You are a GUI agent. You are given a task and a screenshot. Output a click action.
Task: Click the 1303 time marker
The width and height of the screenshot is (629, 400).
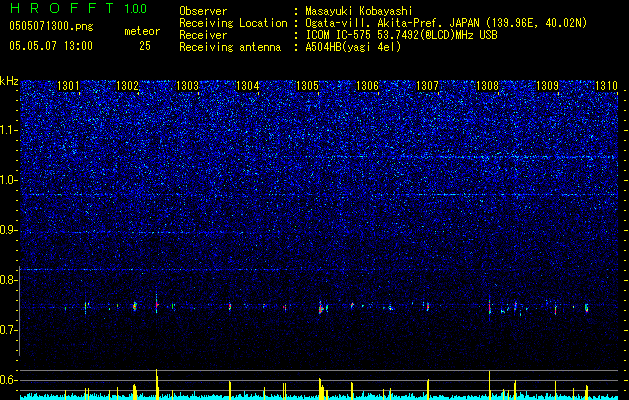[x=187, y=86]
